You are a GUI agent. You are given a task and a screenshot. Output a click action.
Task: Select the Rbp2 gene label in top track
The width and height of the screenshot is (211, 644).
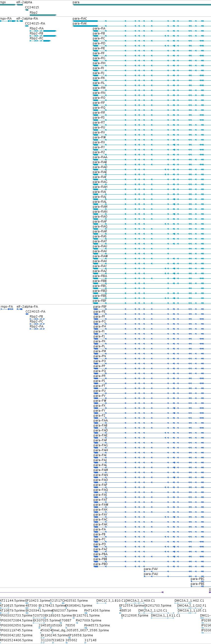(33, 13)
